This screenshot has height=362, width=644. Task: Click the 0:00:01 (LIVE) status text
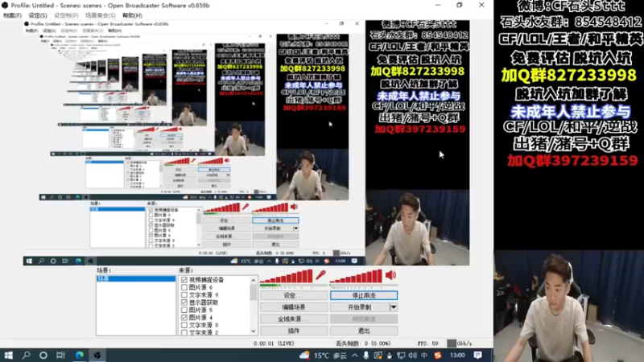pos(274,343)
